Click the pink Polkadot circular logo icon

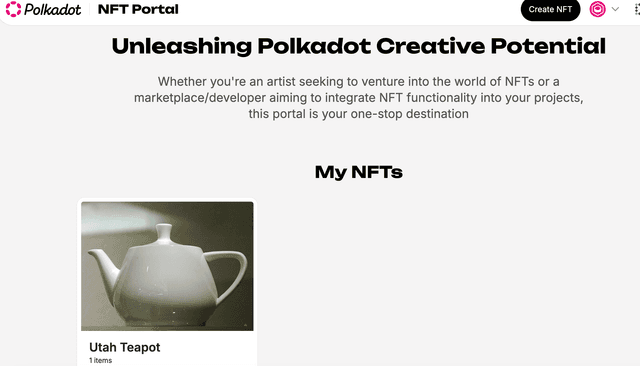pyautogui.click(x=13, y=9)
